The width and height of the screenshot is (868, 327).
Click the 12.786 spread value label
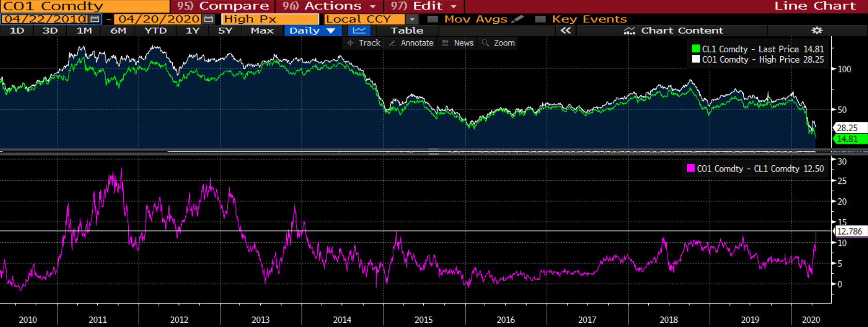[x=850, y=231]
